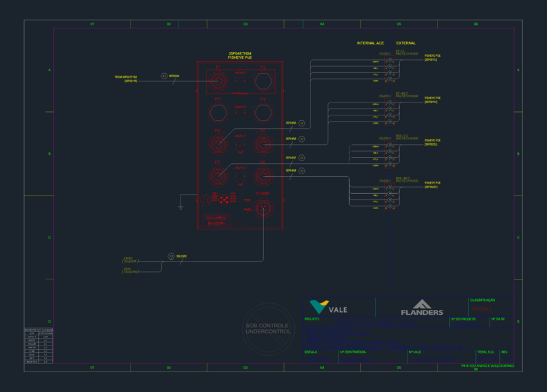Image resolution: width=547 pixels, height=392 pixels.
Task: Click the bottommost FISHEYE POE destination label
Action: click(432, 184)
